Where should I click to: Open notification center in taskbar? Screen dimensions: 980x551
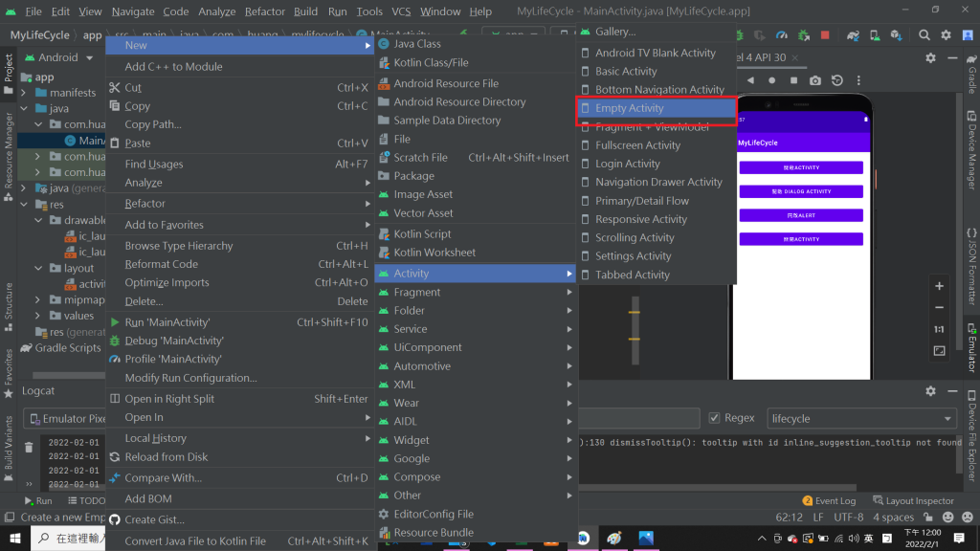[x=959, y=538]
